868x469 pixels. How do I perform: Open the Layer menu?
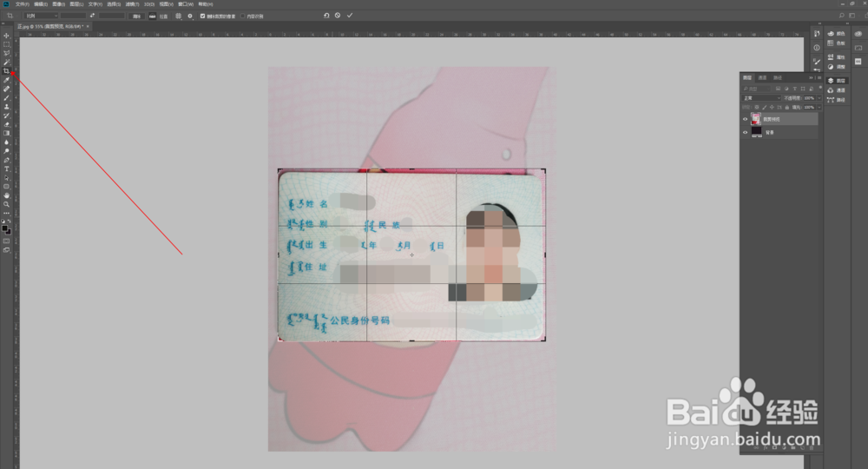click(76, 4)
